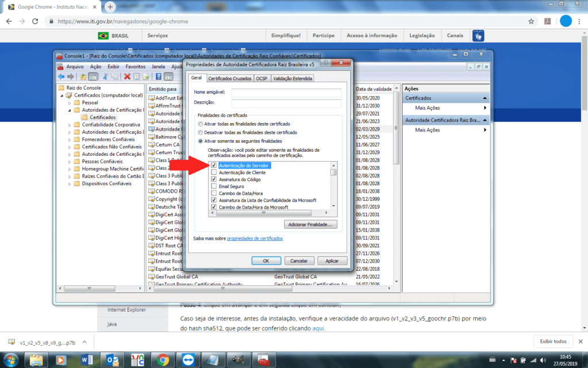Viewport: 588px width, 368px height.
Task: Click the Descrição text field
Action: (x=287, y=103)
